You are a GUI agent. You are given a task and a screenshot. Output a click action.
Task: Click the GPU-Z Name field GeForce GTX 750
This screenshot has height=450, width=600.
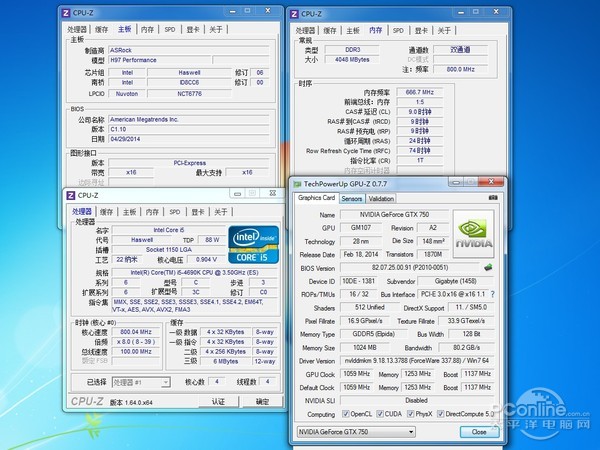[x=395, y=215]
